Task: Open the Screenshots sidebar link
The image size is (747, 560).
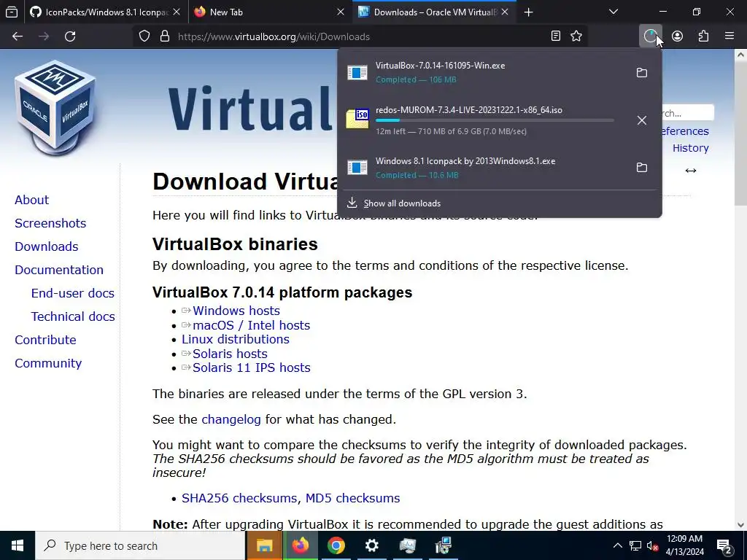Action: 50,223
